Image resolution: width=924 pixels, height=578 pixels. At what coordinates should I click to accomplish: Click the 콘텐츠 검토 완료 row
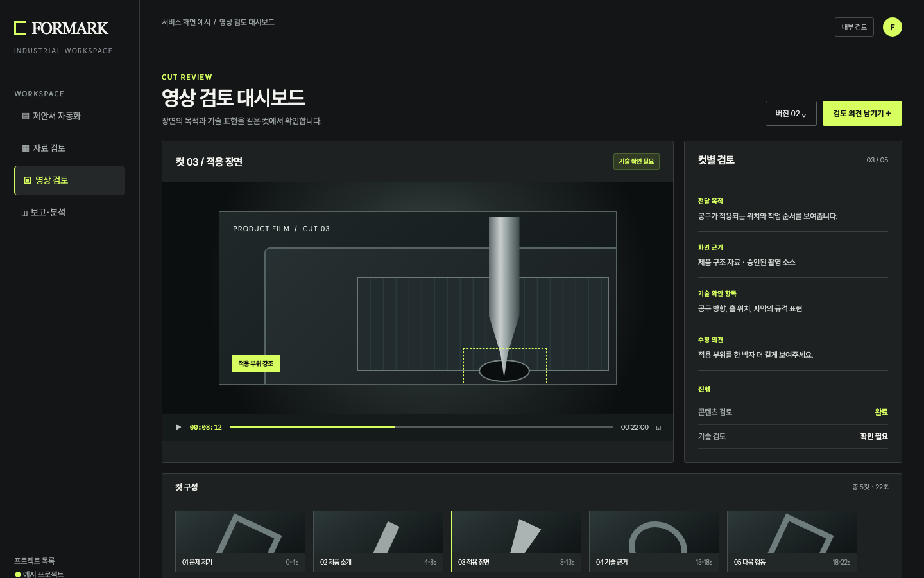[793, 412]
